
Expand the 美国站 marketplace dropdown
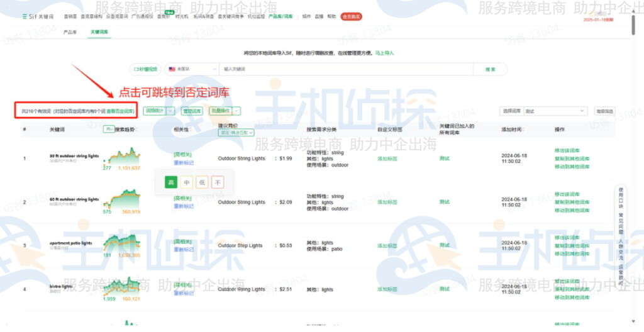(x=192, y=69)
